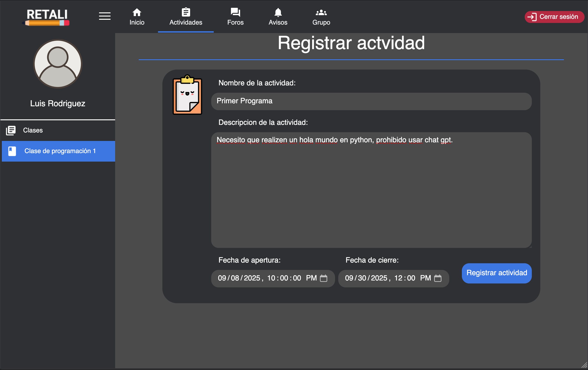Open the hamburger menu
Image resolution: width=588 pixels, height=370 pixels.
tap(105, 16)
